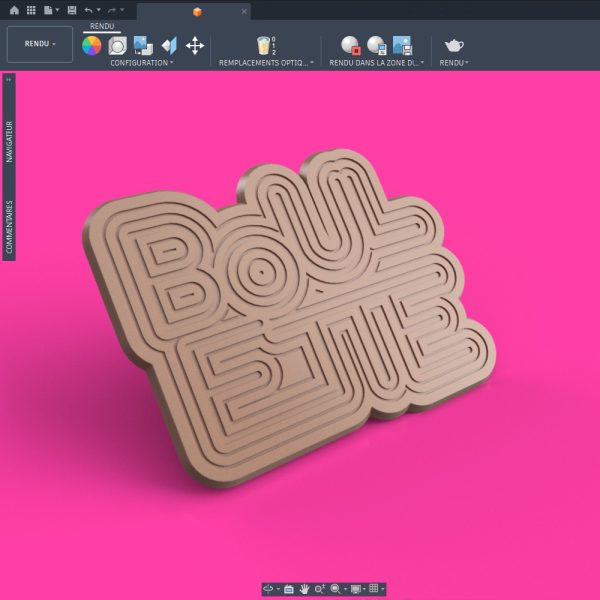
Task: Open the Texture Map Controls tool
Action: 169,46
